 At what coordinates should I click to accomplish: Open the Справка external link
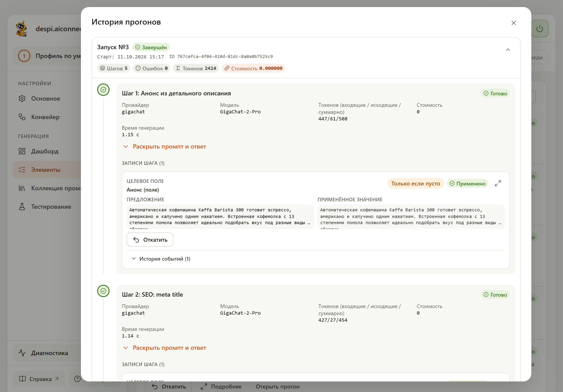[x=39, y=379]
